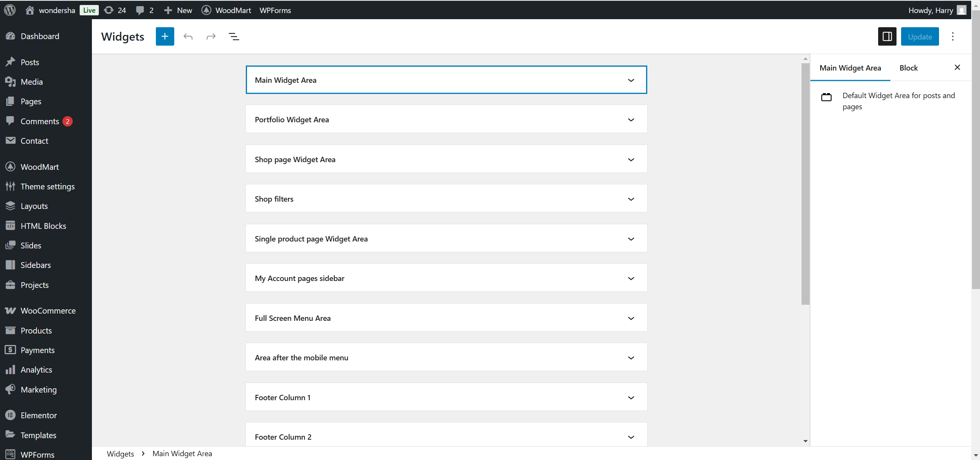Expand Footer Column 1 chevron
980x460 pixels.
(631, 398)
